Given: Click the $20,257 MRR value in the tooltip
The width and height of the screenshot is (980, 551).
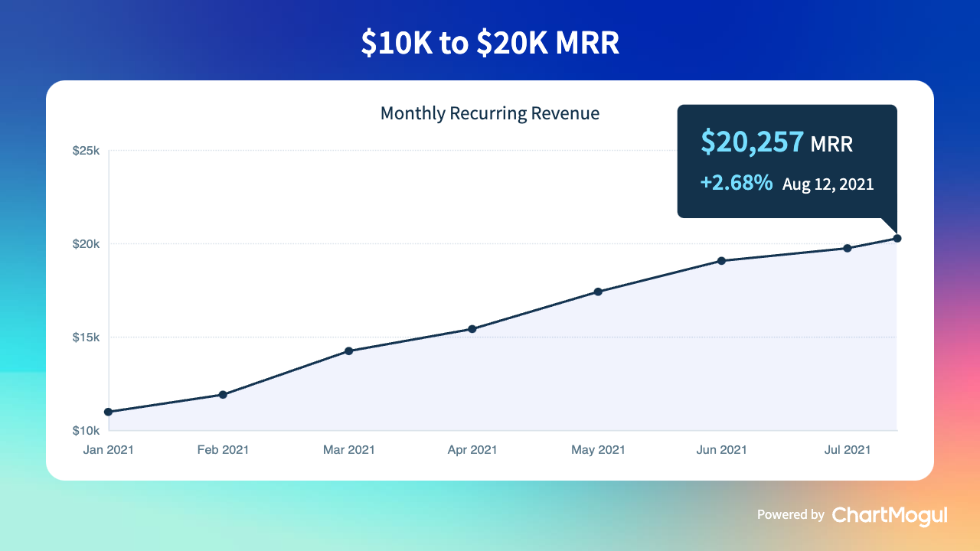Looking at the screenshot, I should [752, 142].
